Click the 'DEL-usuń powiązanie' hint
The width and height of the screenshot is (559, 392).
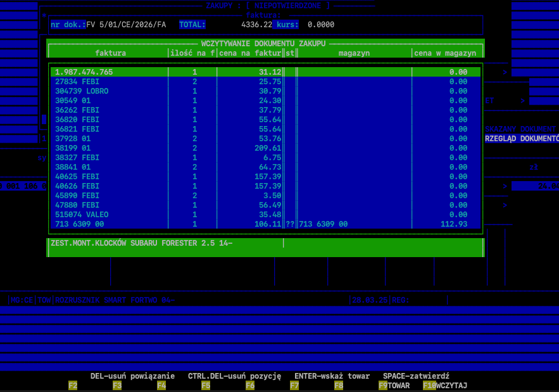point(132,376)
